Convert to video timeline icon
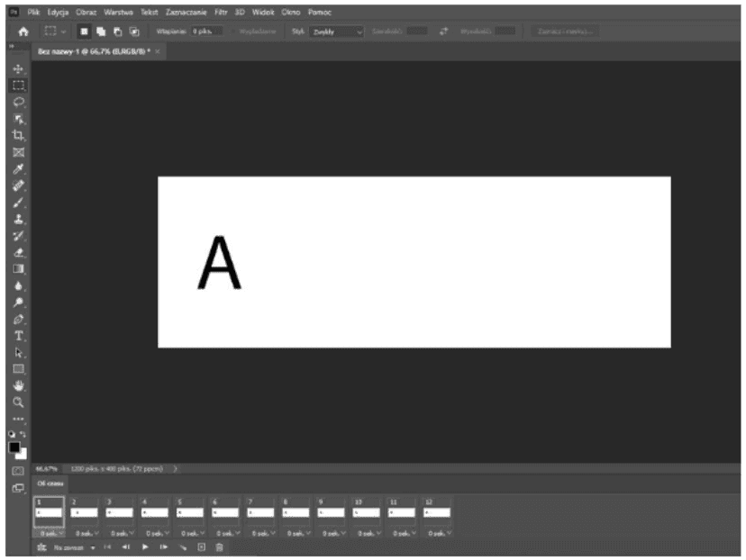The height and width of the screenshot is (560, 746). 41,547
